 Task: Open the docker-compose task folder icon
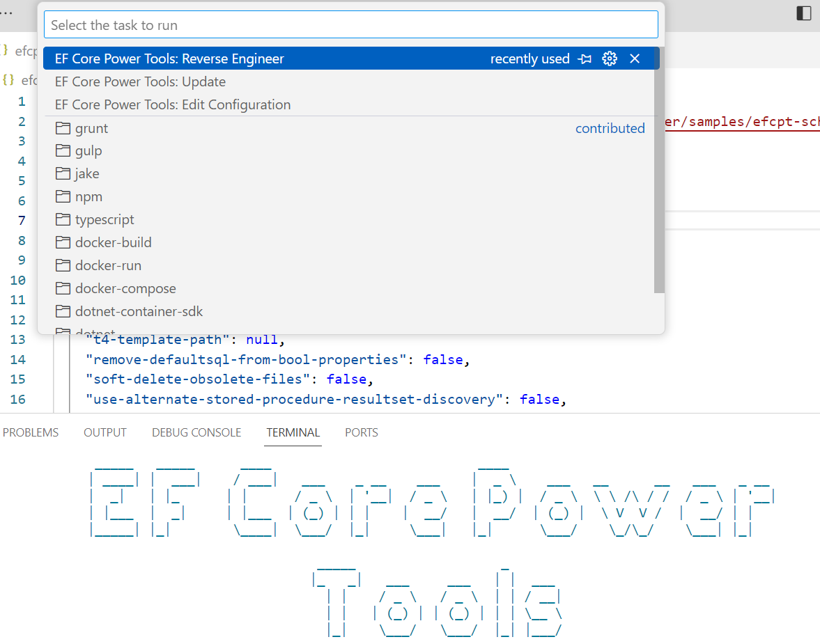tap(63, 288)
